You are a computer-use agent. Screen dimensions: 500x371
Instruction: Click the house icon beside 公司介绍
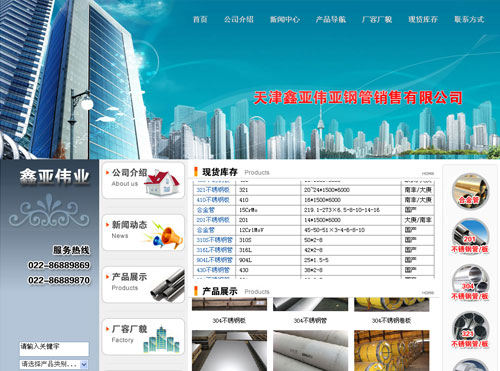[x=162, y=182]
